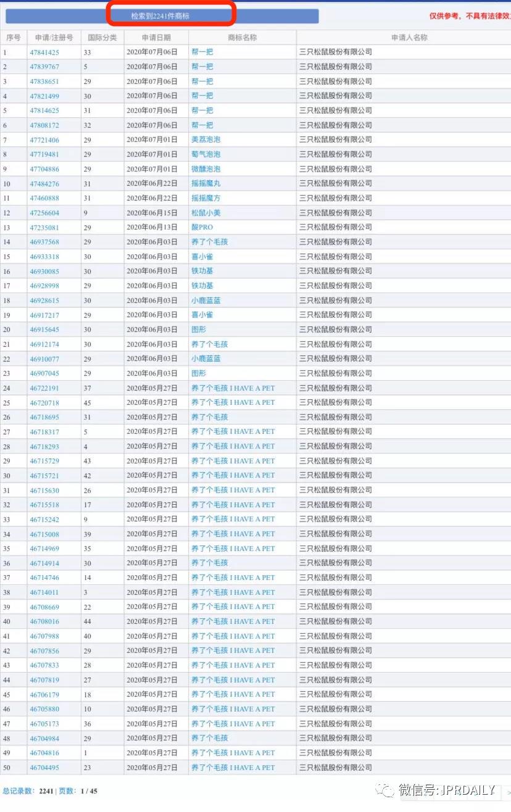Open application number 46714011
This screenshot has height=812, width=511.
pyautogui.click(x=44, y=592)
